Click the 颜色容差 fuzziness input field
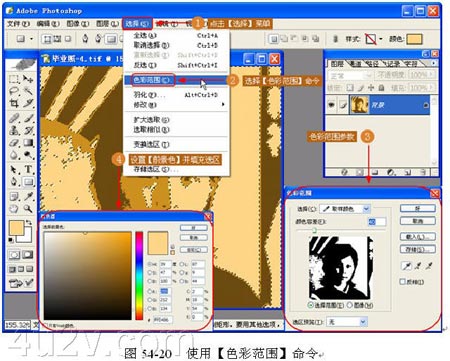 377,221
